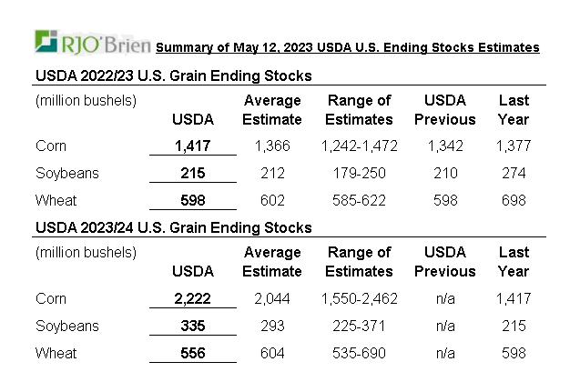The image size is (580, 392).
Task: Click the Summary of May 12, 2023 title
Action: coord(347,47)
